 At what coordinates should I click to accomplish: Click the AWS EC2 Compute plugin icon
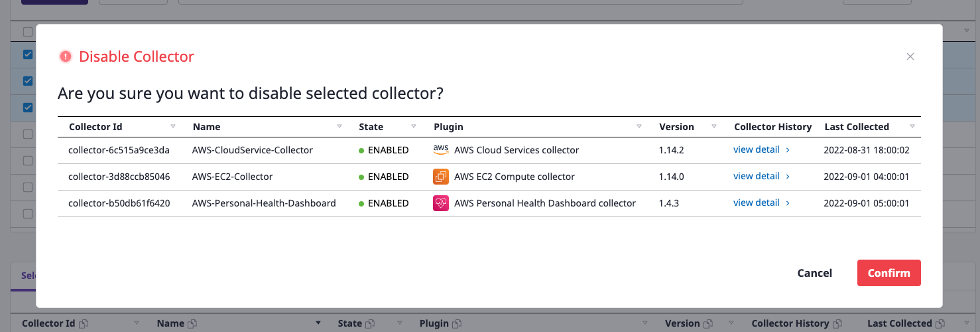point(441,177)
